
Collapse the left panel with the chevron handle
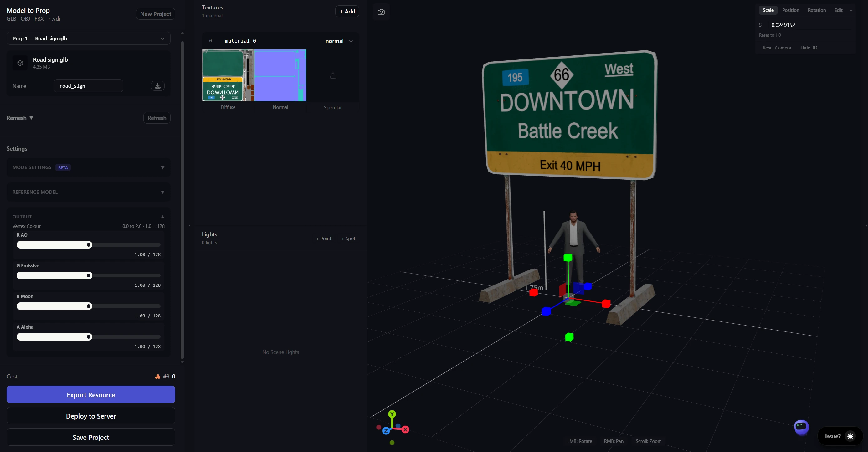(x=190, y=226)
